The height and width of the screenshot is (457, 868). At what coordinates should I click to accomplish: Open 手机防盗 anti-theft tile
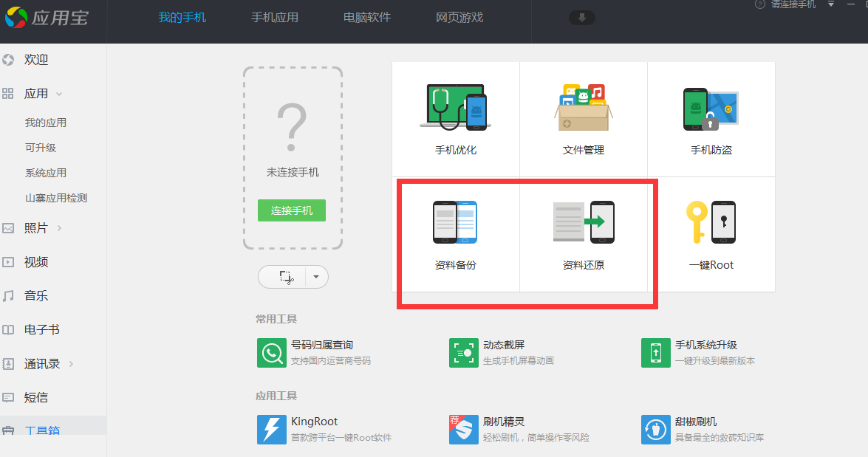tap(711, 119)
